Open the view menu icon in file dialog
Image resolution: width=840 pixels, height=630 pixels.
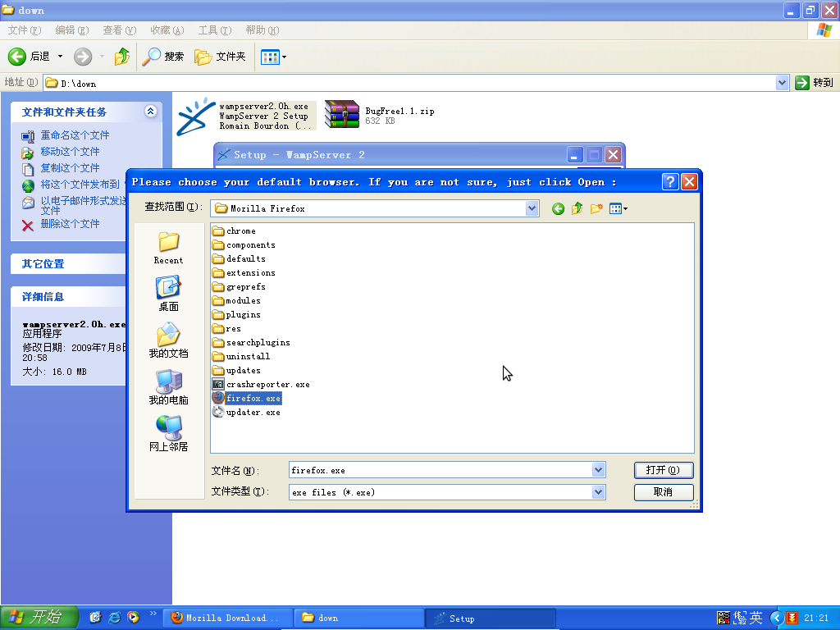pos(618,209)
